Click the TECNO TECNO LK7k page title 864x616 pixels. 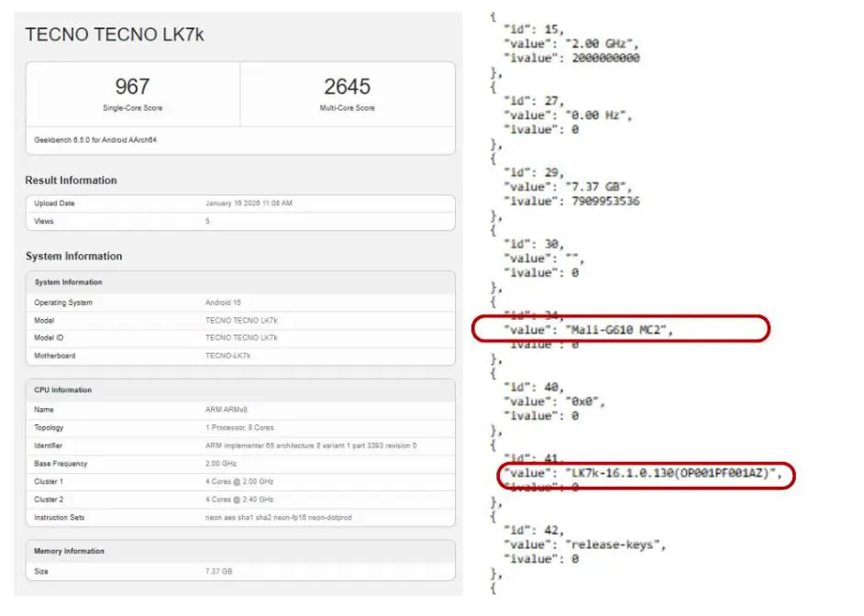coord(114,35)
